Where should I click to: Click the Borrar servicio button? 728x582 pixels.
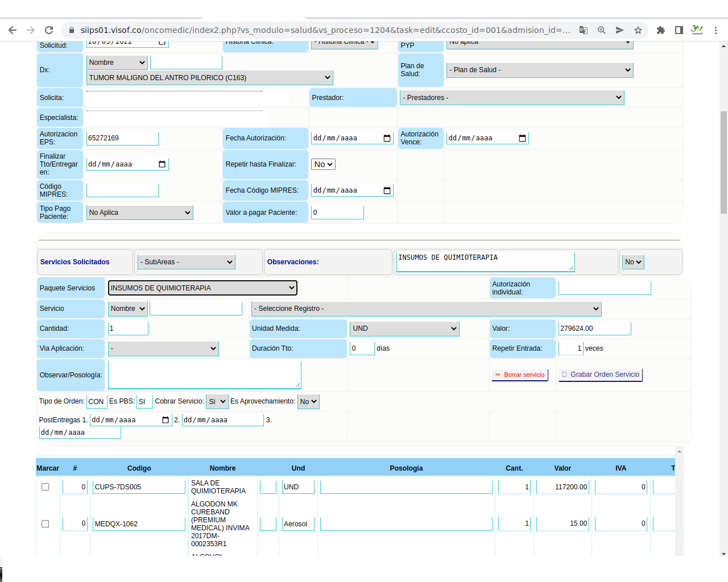click(x=520, y=375)
